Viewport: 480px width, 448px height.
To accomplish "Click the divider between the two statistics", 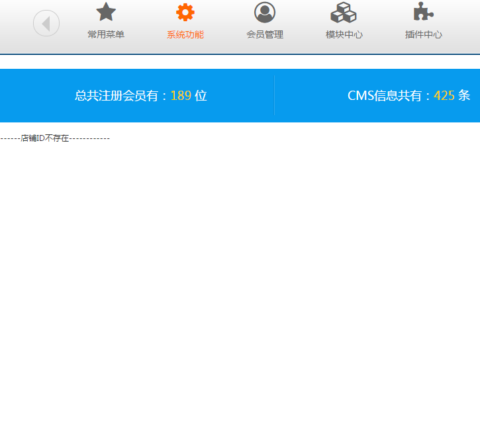I will coord(274,96).
